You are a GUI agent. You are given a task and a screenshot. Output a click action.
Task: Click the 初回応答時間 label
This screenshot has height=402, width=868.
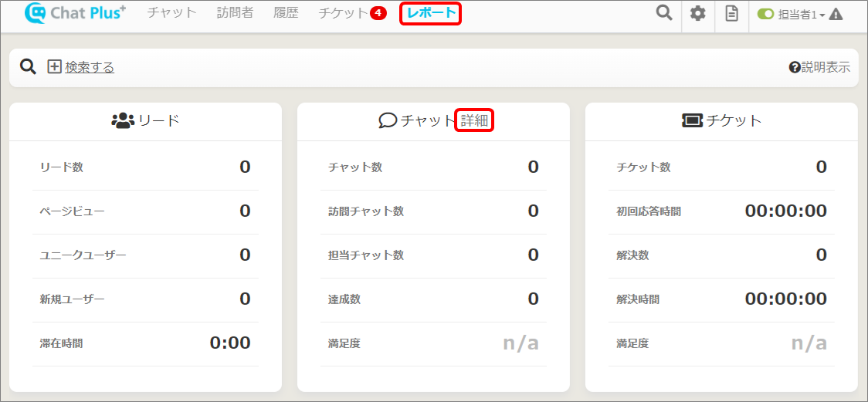649,211
